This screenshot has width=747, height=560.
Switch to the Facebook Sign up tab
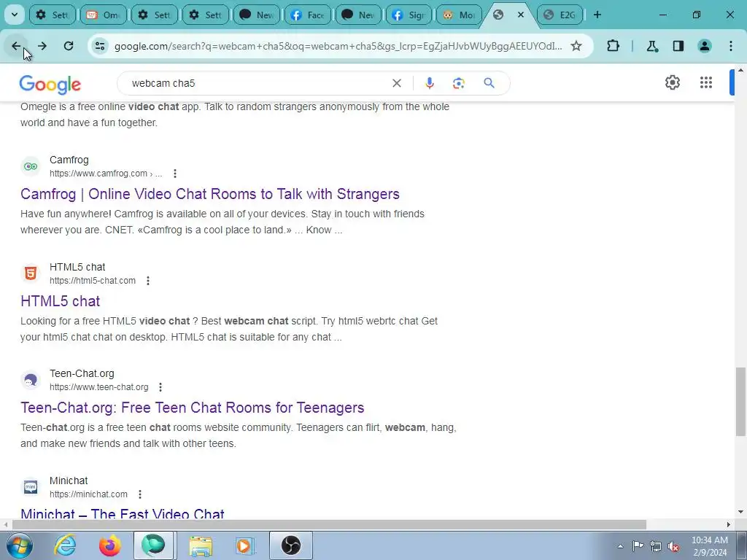[x=409, y=15]
